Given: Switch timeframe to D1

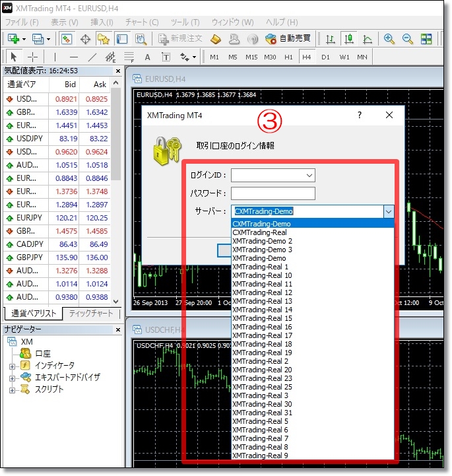Looking at the screenshot, I should [325, 57].
